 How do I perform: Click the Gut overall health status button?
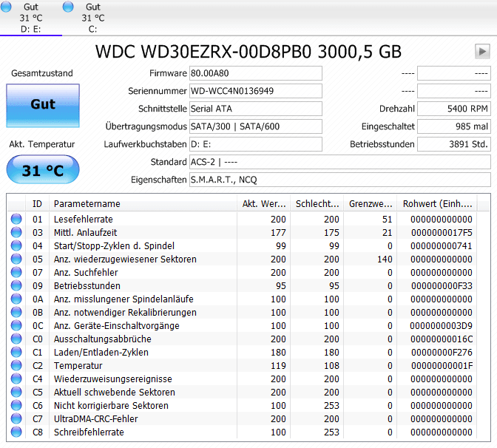click(x=43, y=106)
